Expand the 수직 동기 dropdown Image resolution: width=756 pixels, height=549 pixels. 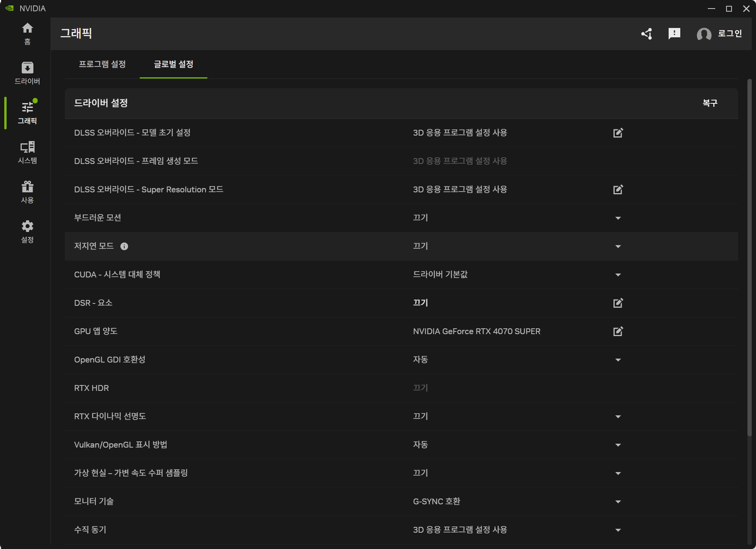coord(618,530)
